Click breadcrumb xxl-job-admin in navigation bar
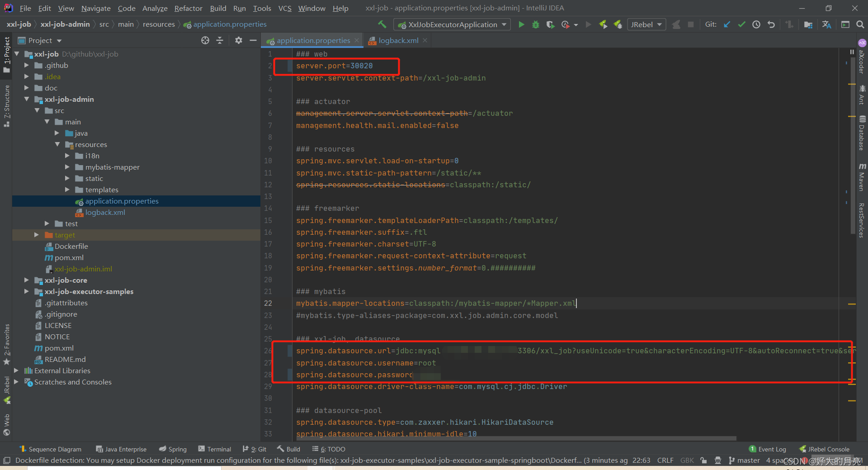 coord(65,24)
